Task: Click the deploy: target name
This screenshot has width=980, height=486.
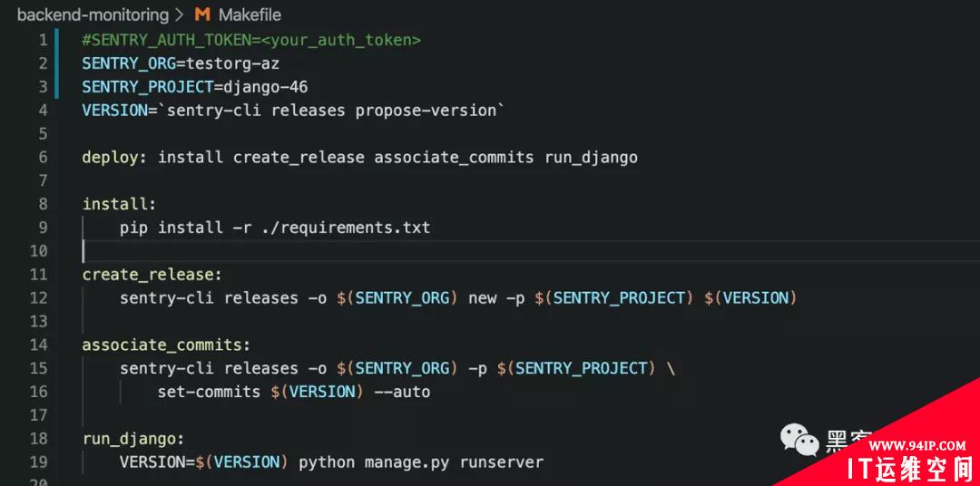Action: pos(115,157)
